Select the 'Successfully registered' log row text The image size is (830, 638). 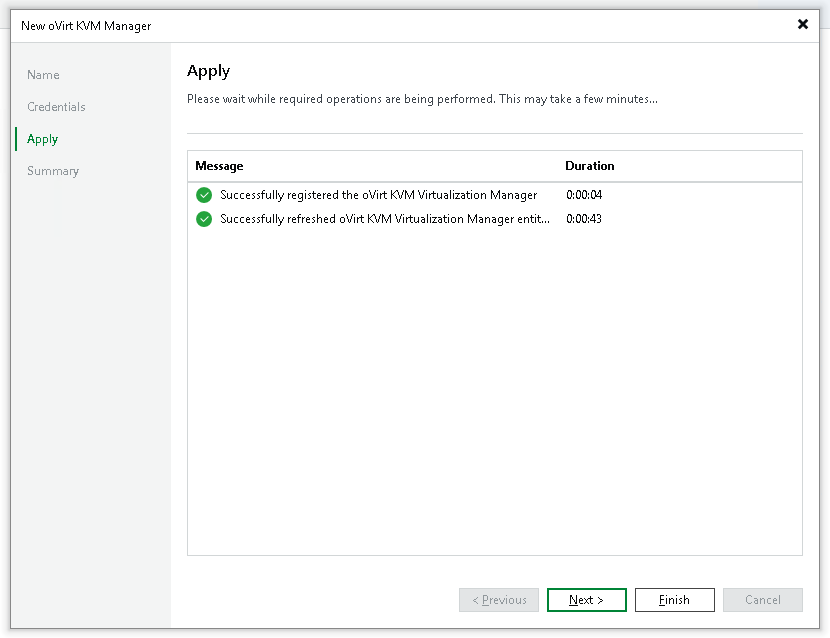378,195
